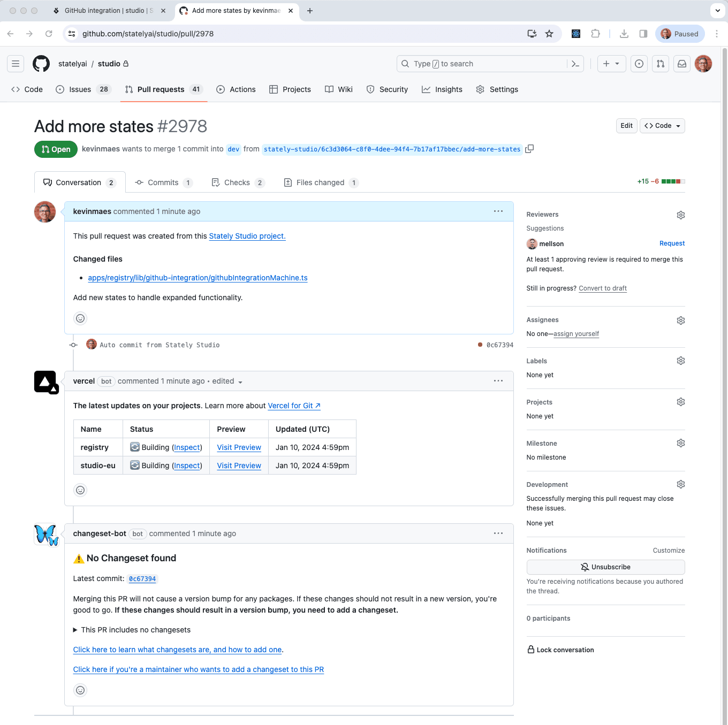Click the GitHub octocat logo
The height and width of the screenshot is (725, 728).
[41, 63]
